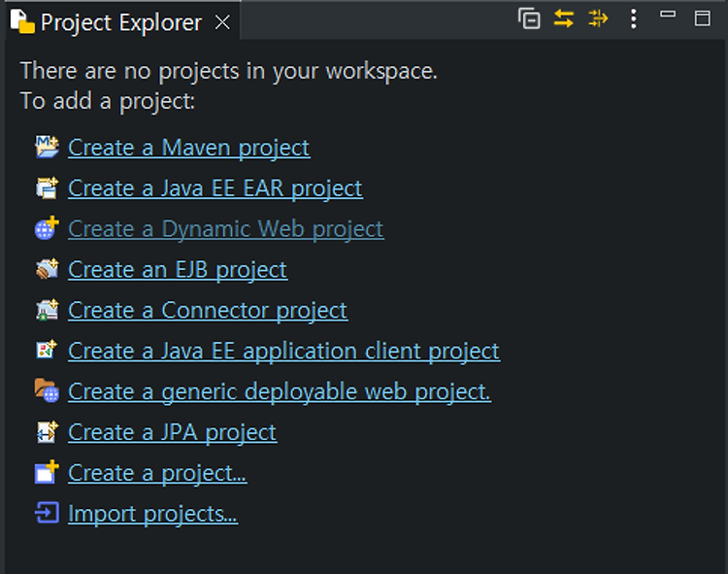Image resolution: width=728 pixels, height=574 pixels.
Task: Click Create a Java EE application client project
Action: 283,352
